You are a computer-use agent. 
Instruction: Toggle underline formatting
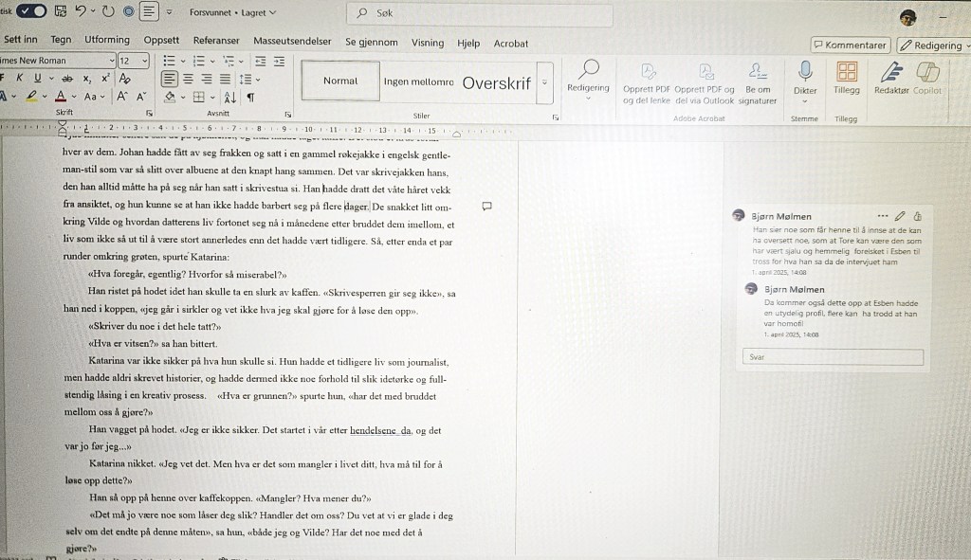click(37, 79)
